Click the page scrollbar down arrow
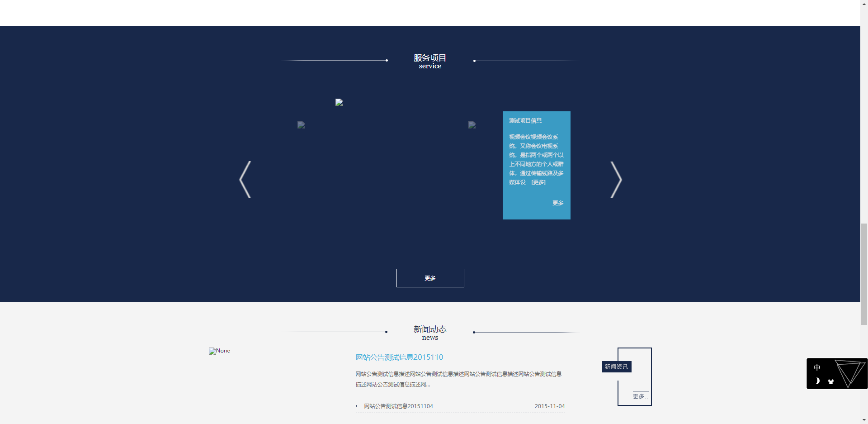This screenshot has width=868, height=424. pos(864,420)
